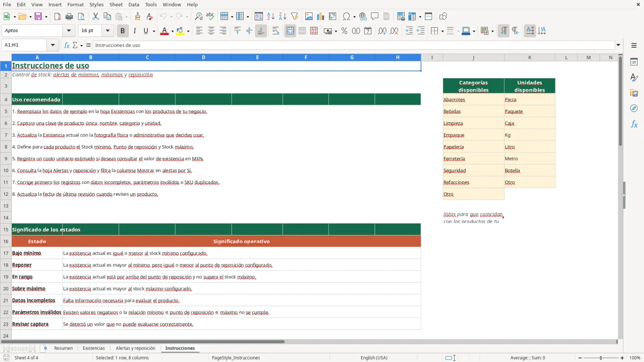Open the underline style dropdown
The image size is (644, 362).
coord(153,31)
